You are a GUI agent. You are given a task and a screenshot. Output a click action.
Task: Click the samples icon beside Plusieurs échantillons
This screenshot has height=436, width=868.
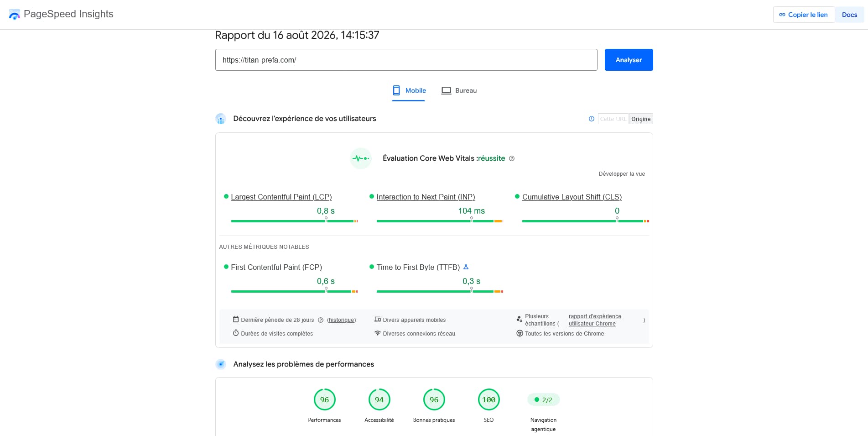(520, 319)
